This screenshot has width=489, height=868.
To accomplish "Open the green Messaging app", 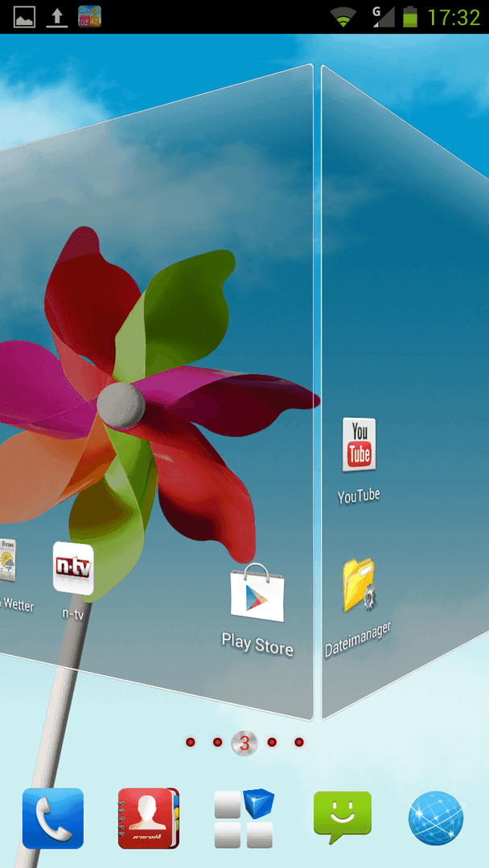I will (343, 817).
